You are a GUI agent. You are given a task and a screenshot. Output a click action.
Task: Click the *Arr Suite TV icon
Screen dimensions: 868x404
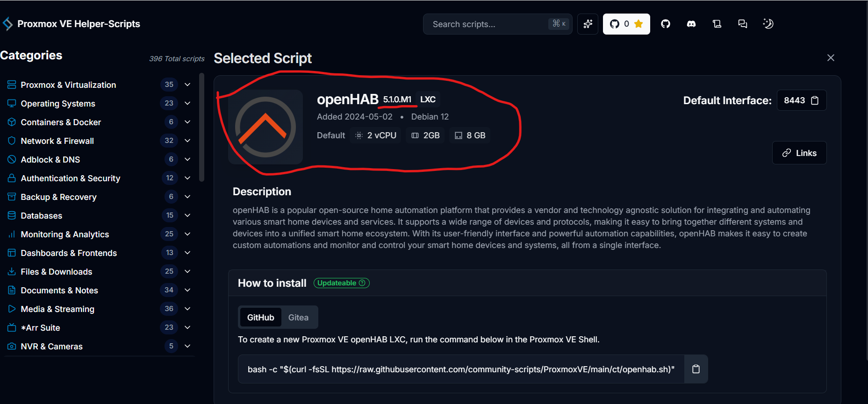click(12, 327)
